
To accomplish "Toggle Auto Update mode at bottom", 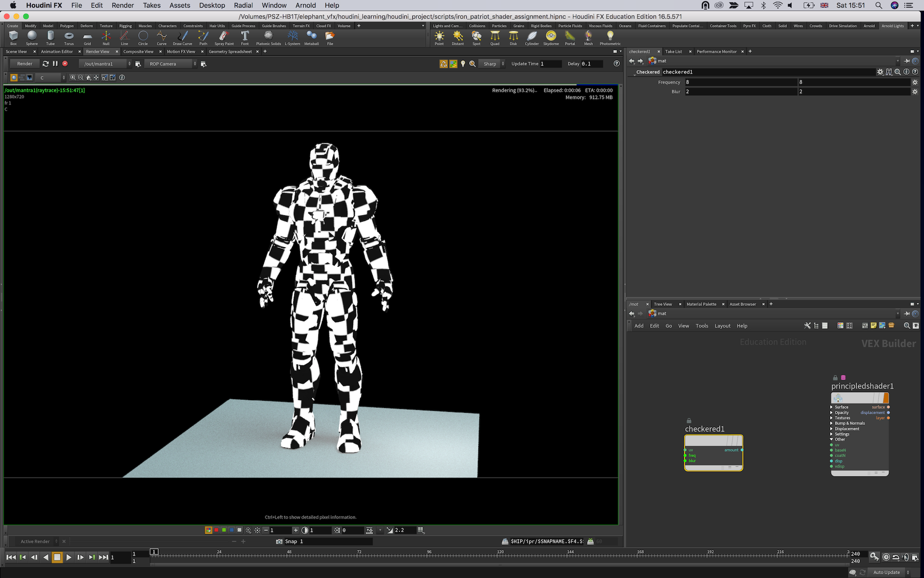I will pos(886,572).
